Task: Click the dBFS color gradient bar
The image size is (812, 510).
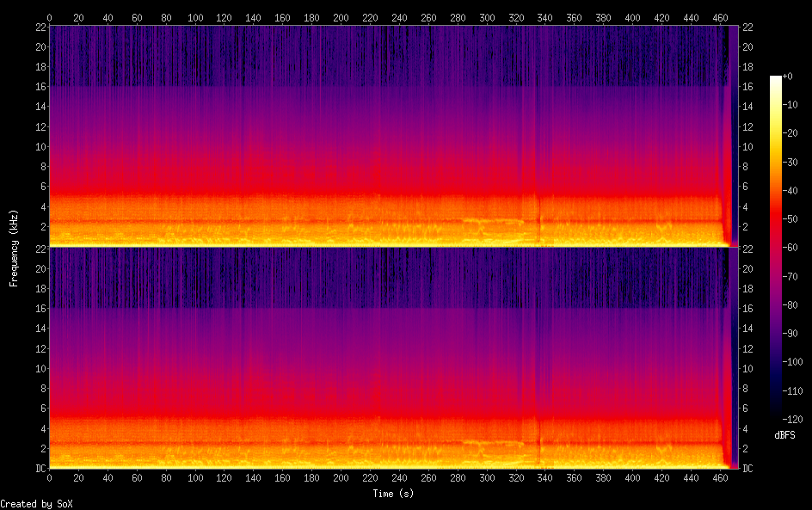Action: (x=776, y=248)
